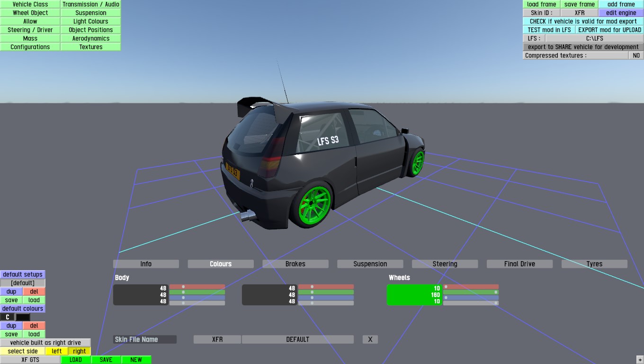
Task: Open Suspension in the top-left menu
Action: 91,13
